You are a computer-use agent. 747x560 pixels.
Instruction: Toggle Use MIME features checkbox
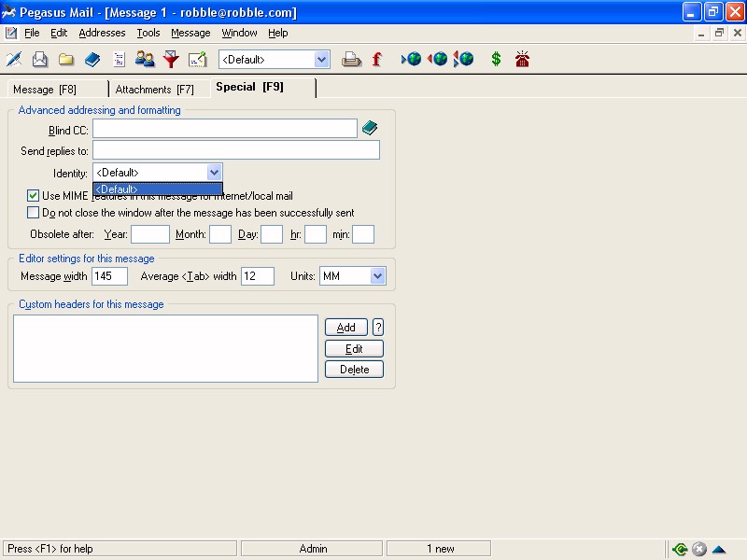(x=33, y=196)
